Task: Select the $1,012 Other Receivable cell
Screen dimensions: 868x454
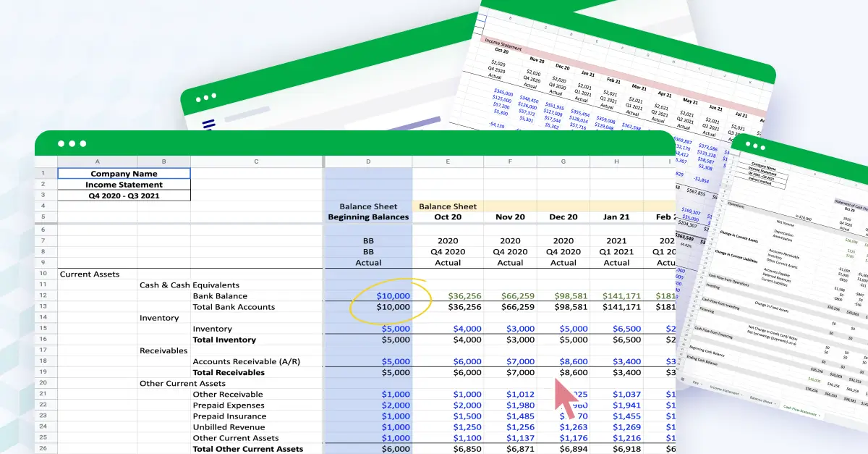Action: [510, 395]
